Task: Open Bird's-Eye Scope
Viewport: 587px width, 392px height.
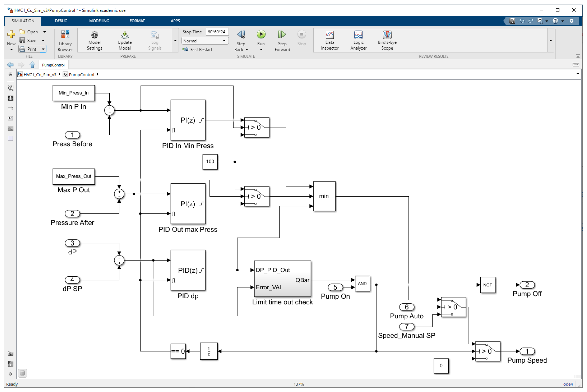Action: point(387,35)
